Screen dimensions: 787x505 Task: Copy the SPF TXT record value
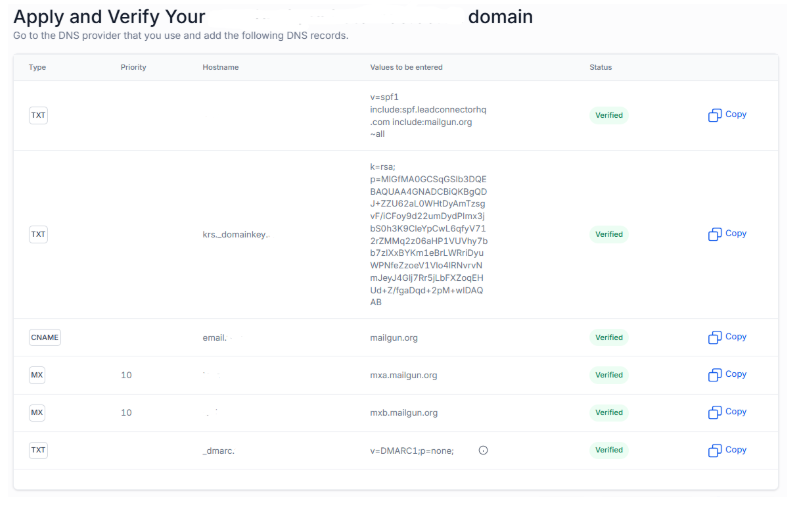(x=727, y=115)
